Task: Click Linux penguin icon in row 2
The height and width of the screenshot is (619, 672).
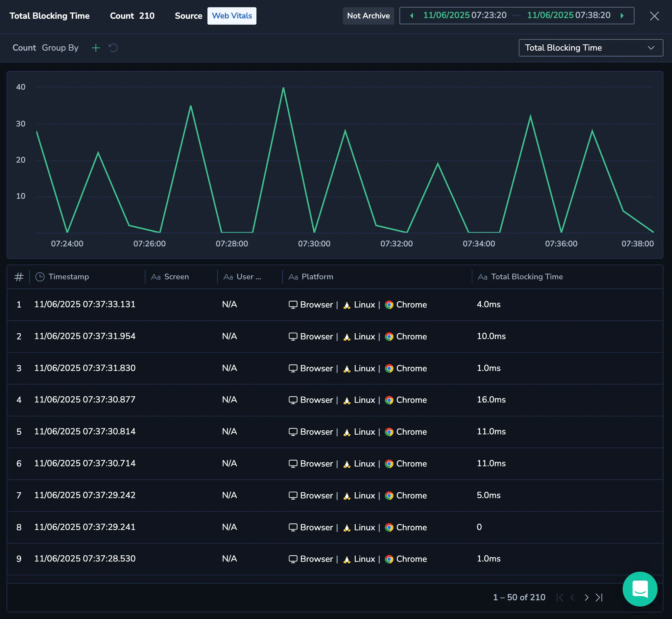Action: click(347, 337)
